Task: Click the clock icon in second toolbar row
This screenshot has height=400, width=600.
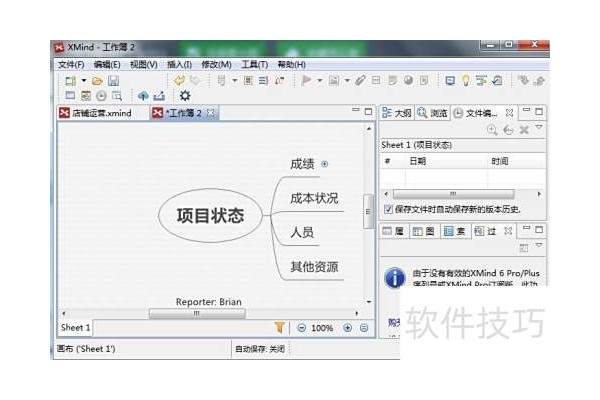Action: click(x=101, y=96)
